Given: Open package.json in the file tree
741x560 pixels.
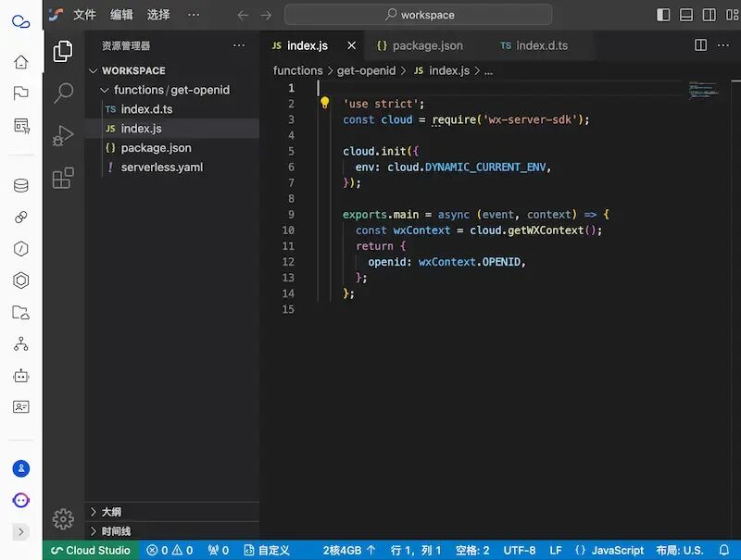Looking at the screenshot, I should [172, 148].
